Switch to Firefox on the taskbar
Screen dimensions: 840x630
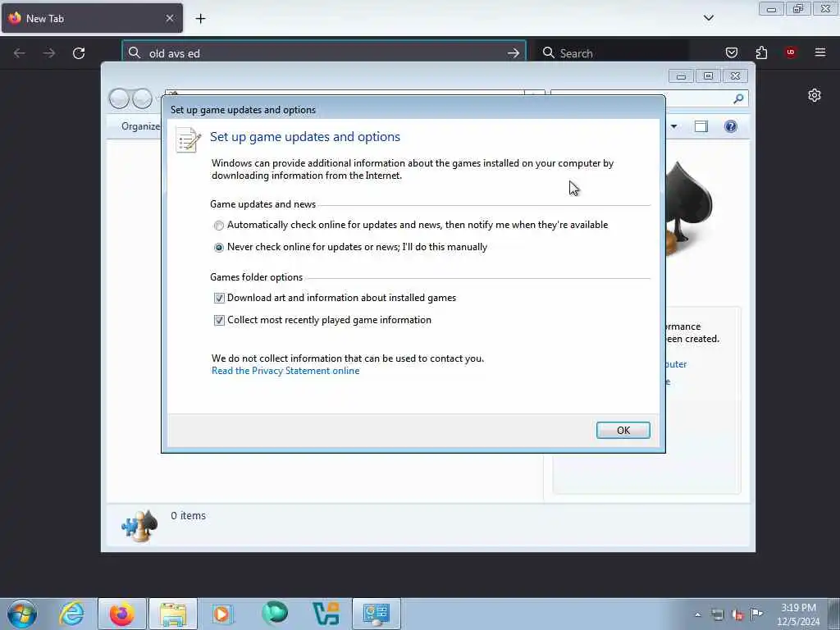pos(122,614)
